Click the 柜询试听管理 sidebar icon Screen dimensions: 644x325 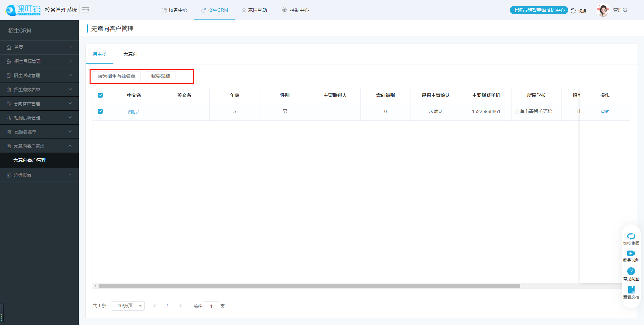[x=9, y=118]
